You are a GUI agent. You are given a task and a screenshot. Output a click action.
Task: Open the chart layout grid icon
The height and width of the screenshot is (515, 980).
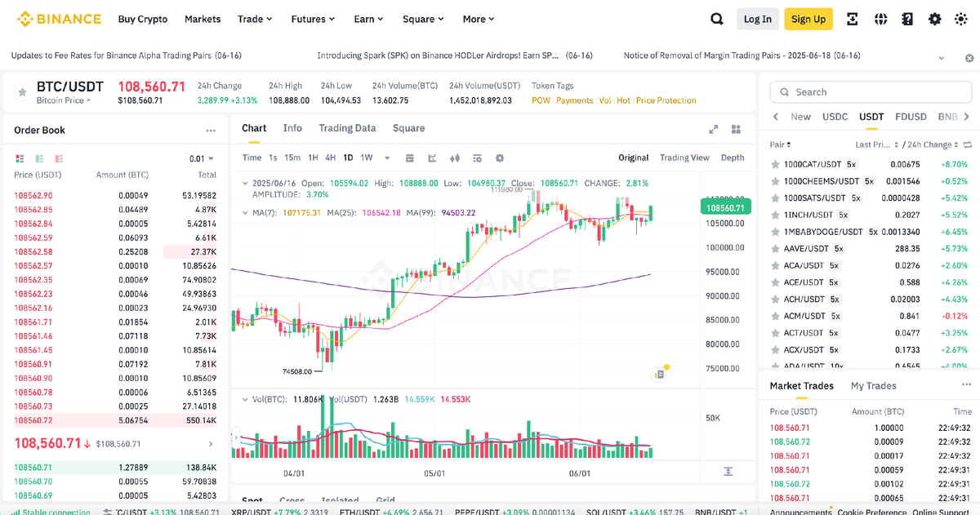point(737,129)
